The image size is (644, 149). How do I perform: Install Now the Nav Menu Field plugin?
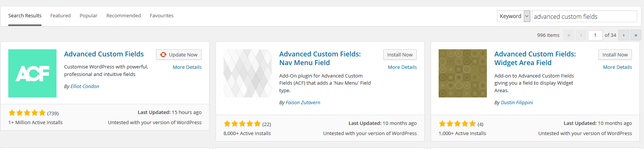pos(400,55)
